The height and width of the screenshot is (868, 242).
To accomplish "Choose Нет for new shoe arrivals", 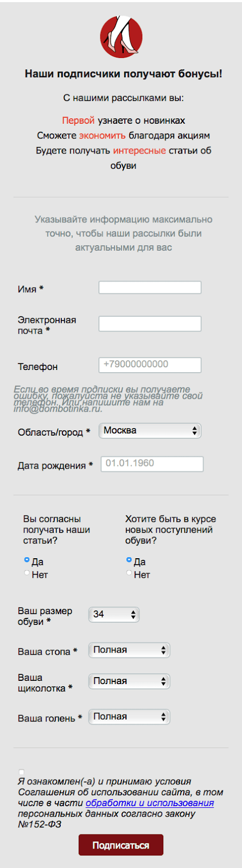I will (x=129, y=573).
